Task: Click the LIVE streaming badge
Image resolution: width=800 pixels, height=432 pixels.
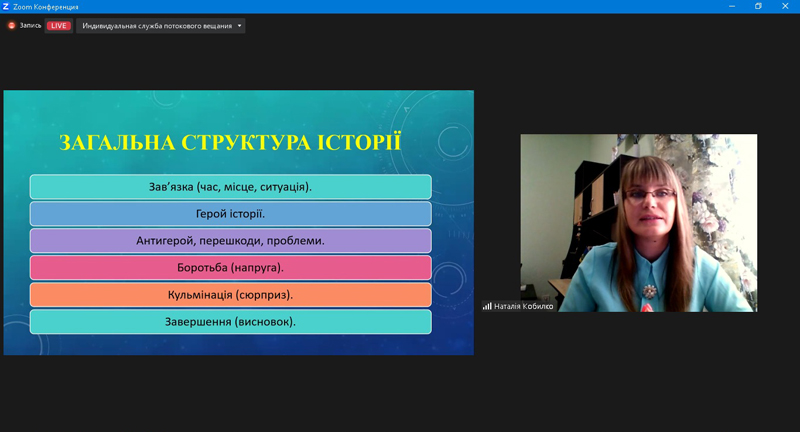Action: click(59, 26)
